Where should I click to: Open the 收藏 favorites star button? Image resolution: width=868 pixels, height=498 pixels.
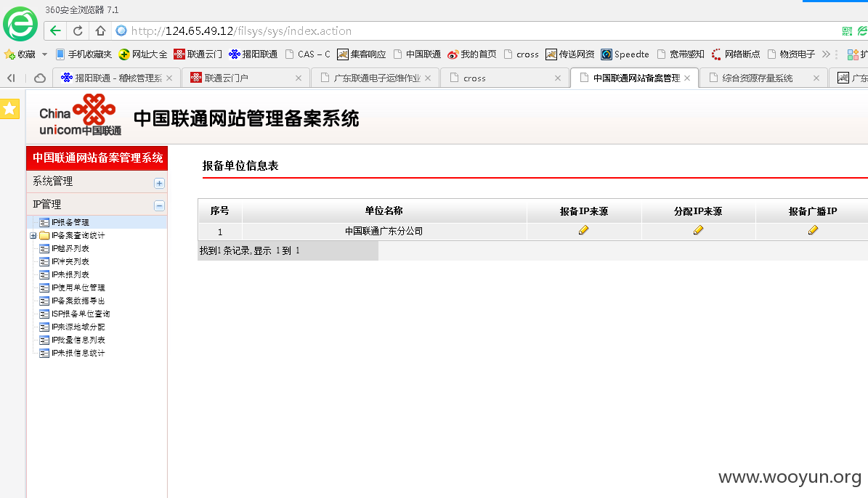(20, 54)
